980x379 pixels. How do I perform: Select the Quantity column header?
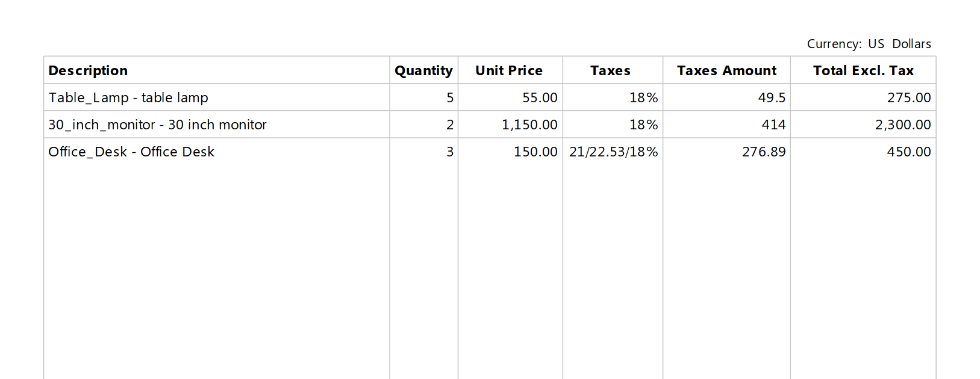tap(423, 71)
